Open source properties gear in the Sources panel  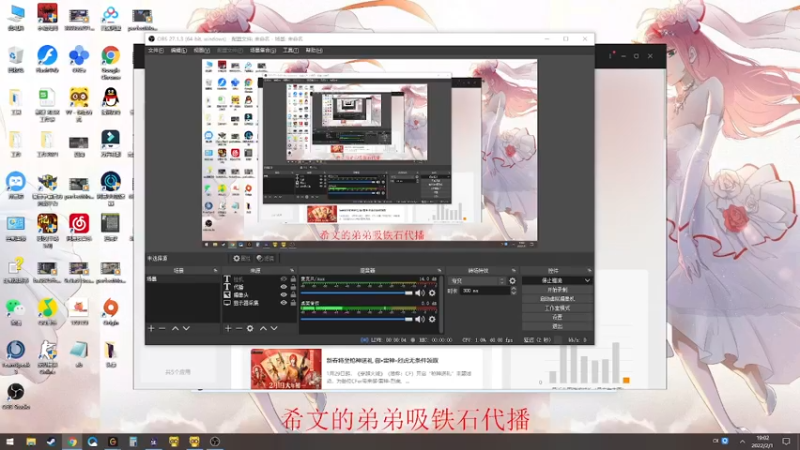[x=250, y=329]
